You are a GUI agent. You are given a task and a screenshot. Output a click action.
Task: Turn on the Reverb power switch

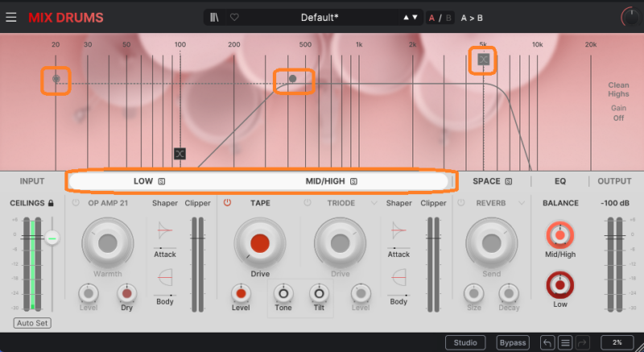(461, 203)
